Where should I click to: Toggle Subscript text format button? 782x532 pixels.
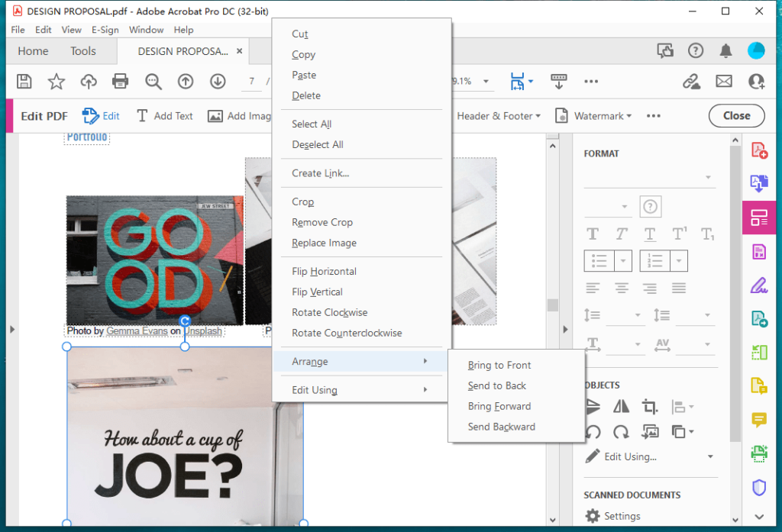(707, 234)
